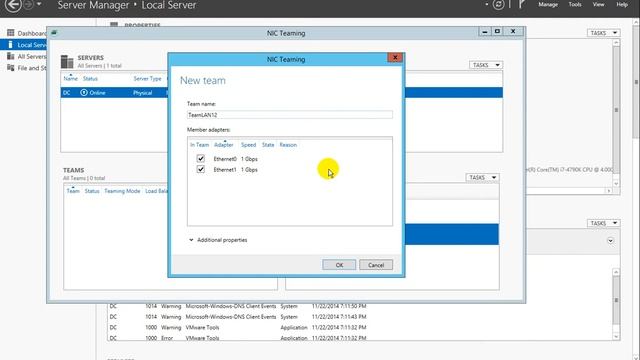
Task: Click the refresh icon in header
Action: [x=498, y=5]
